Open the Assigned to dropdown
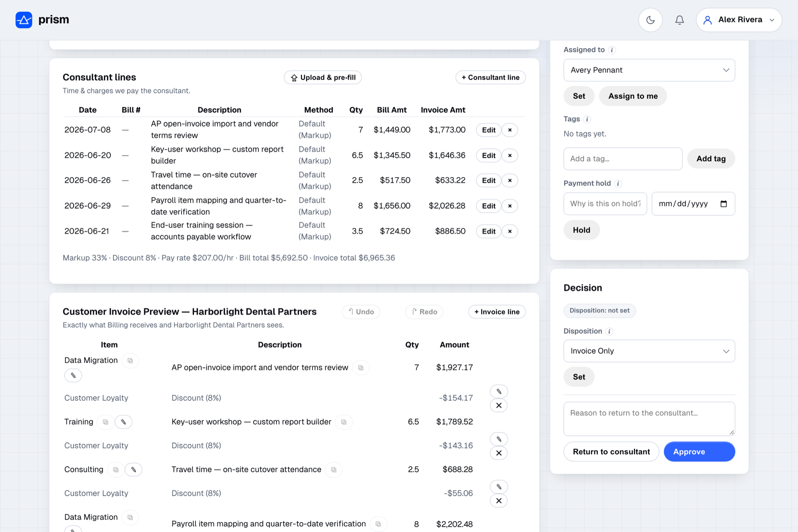 tap(649, 70)
